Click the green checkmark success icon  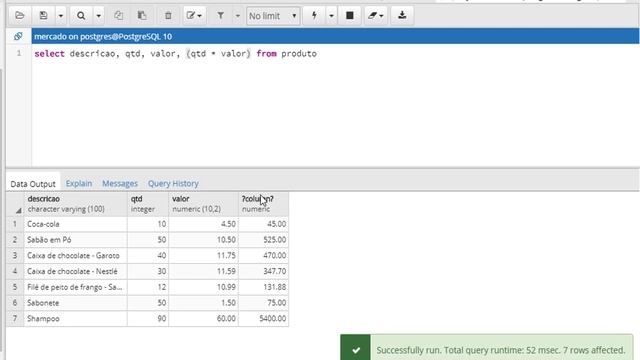pos(356,350)
